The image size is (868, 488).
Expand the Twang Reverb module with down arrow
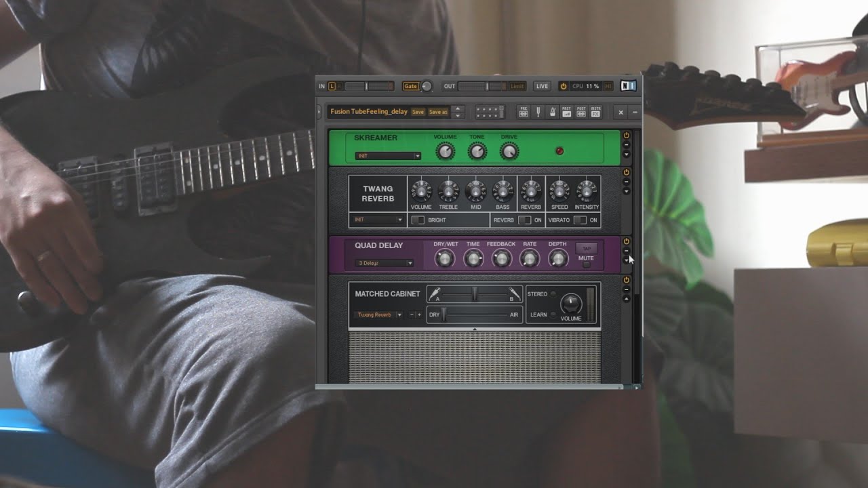click(x=626, y=191)
